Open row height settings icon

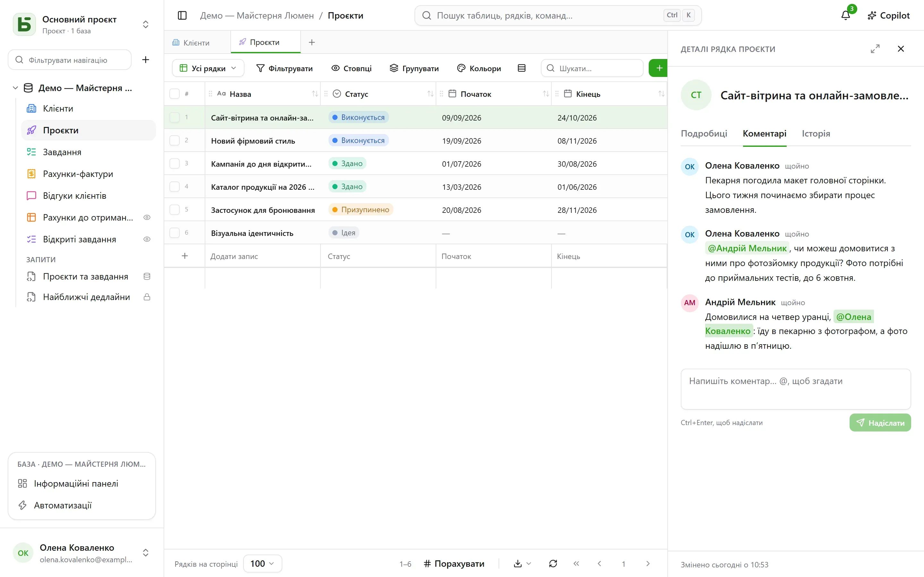522,68
